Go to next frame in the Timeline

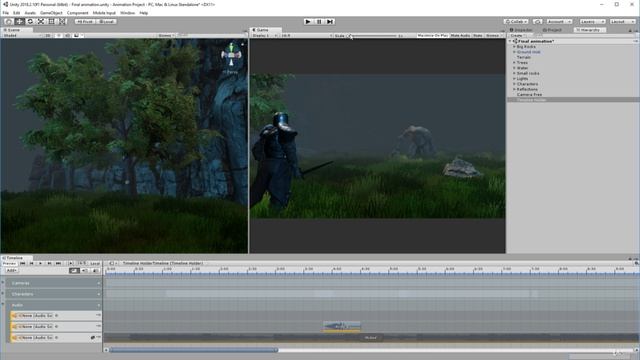coord(49,263)
